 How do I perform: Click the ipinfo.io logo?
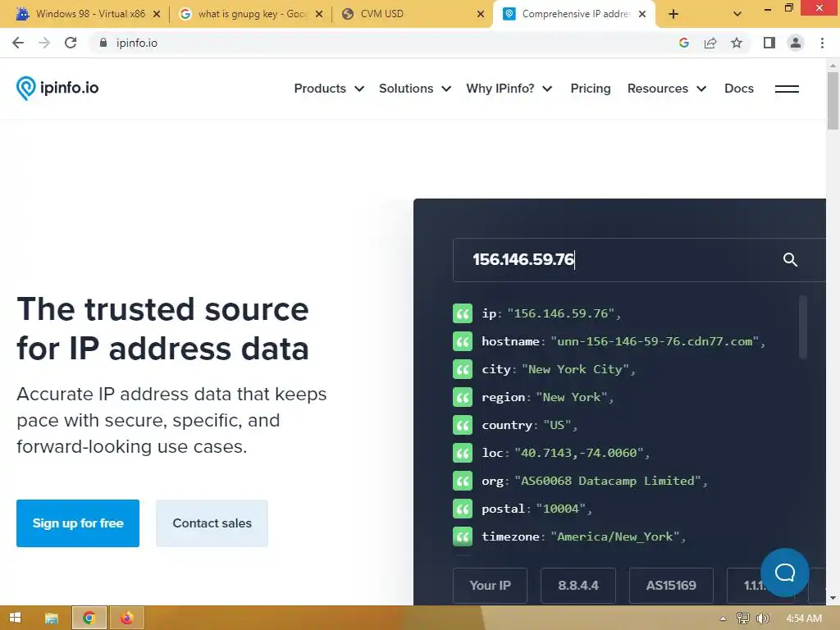tap(57, 89)
